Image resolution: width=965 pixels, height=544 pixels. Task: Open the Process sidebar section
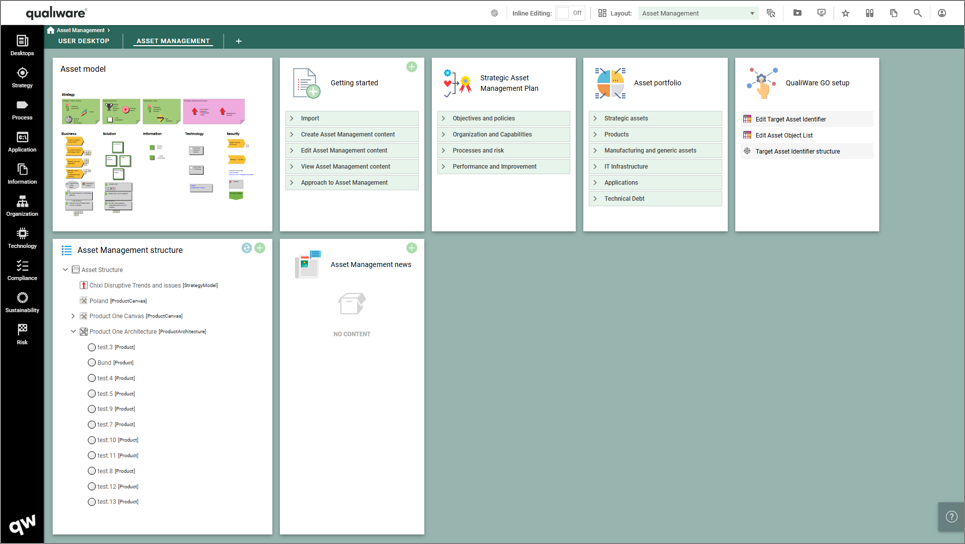(x=22, y=110)
